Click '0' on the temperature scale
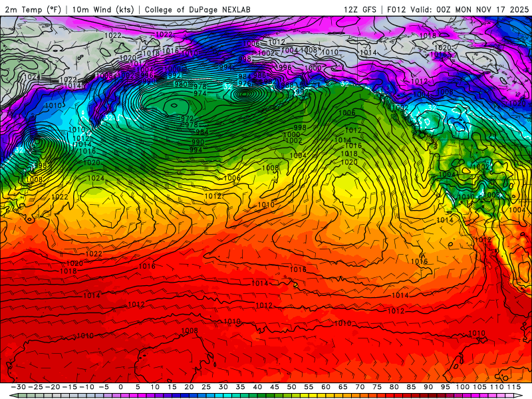This screenshot has width=532, height=399. tap(120, 387)
